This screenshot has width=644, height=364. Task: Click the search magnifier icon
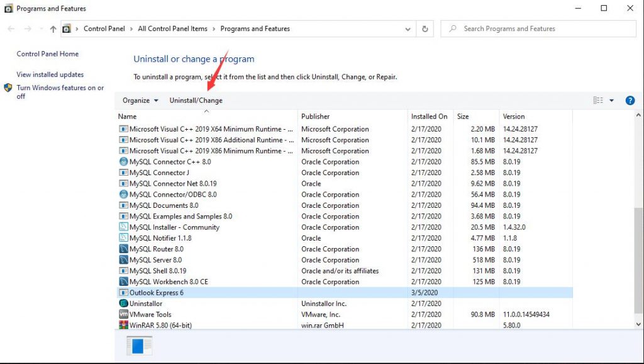click(x=453, y=29)
